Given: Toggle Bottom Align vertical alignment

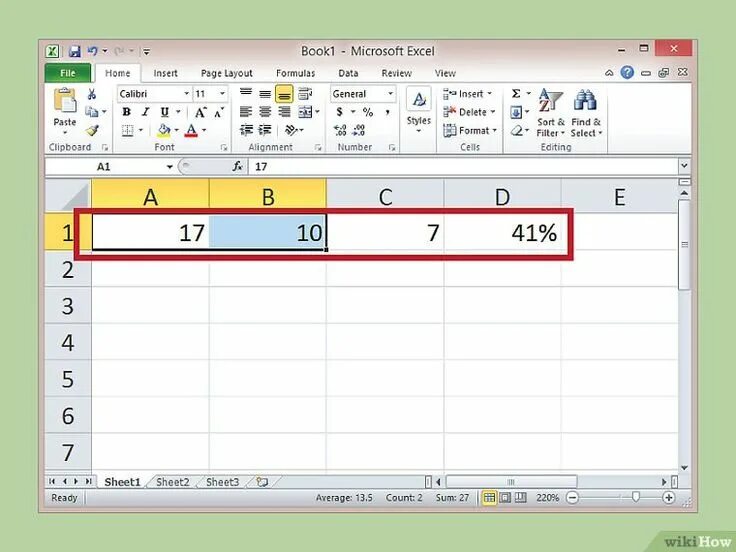Looking at the screenshot, I should click(x=284, y=93).
